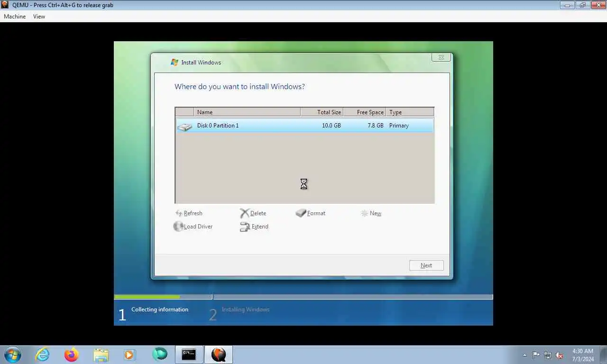Open the Windows Start orb
This screenshot has width=607, height=364.
pos(13,355)
